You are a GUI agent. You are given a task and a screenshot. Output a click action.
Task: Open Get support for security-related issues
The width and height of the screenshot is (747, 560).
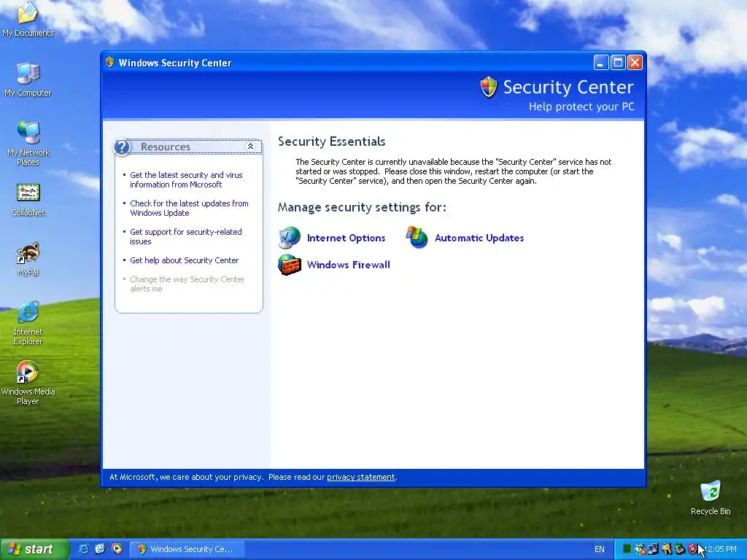coord(186,237)
